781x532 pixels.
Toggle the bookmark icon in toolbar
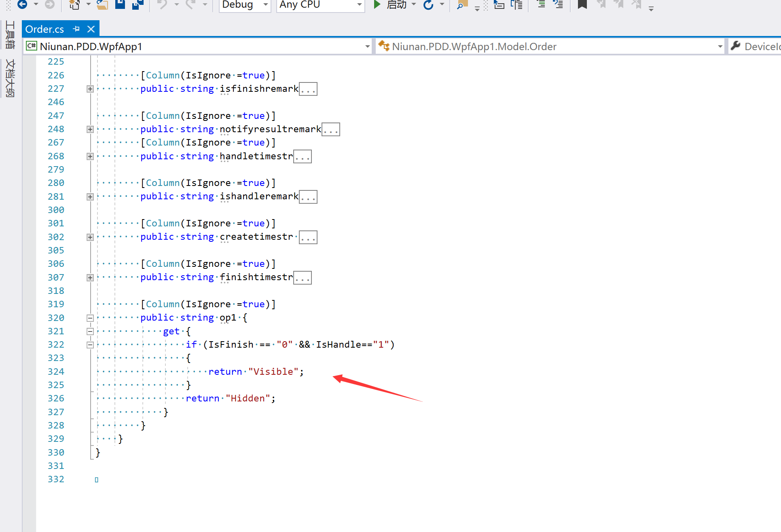tap(582, 4)
